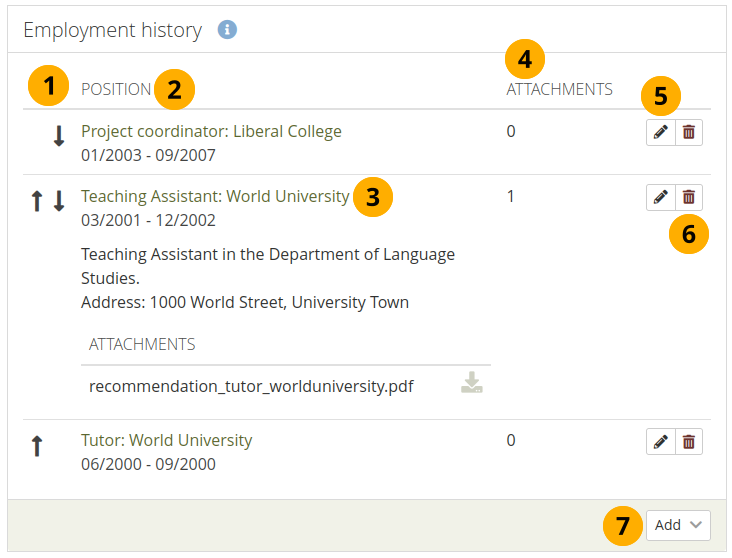Expand Tutor: World University details
Viewport: 732px width, 558px height.
[166, 440]
